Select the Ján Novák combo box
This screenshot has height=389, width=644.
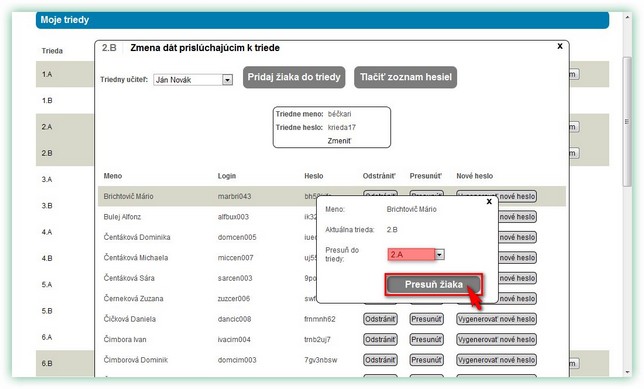point(193,80)
